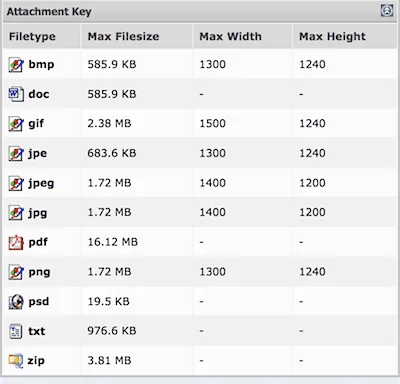Select the zip filetype label

point(36,361)
